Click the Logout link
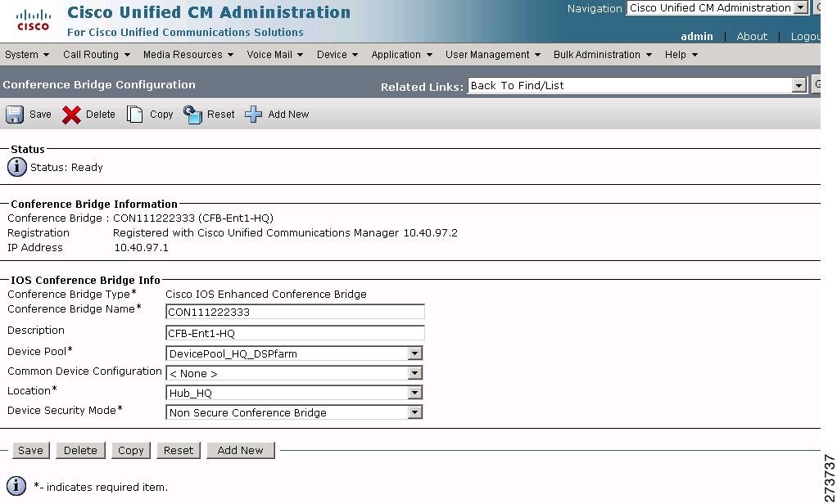Viewport: 837px width, 504px height. tap(806, 36)
